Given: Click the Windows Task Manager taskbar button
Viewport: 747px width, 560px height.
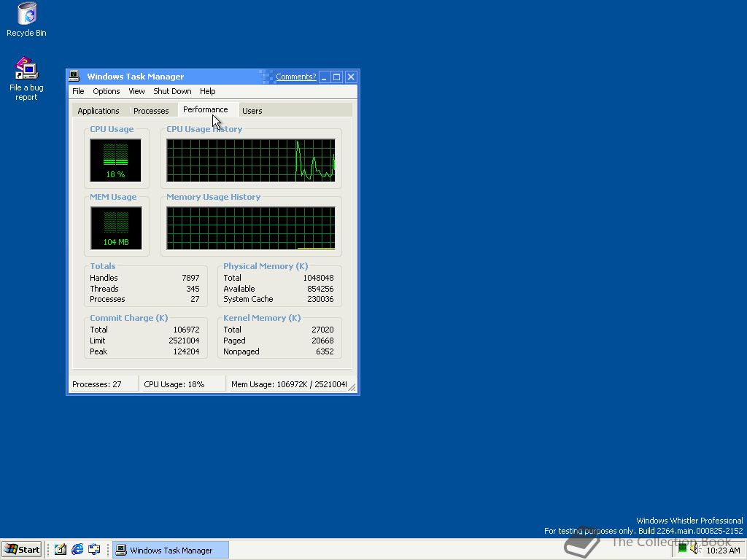Looking at the screenshot, I should click(x=171, y=550).
